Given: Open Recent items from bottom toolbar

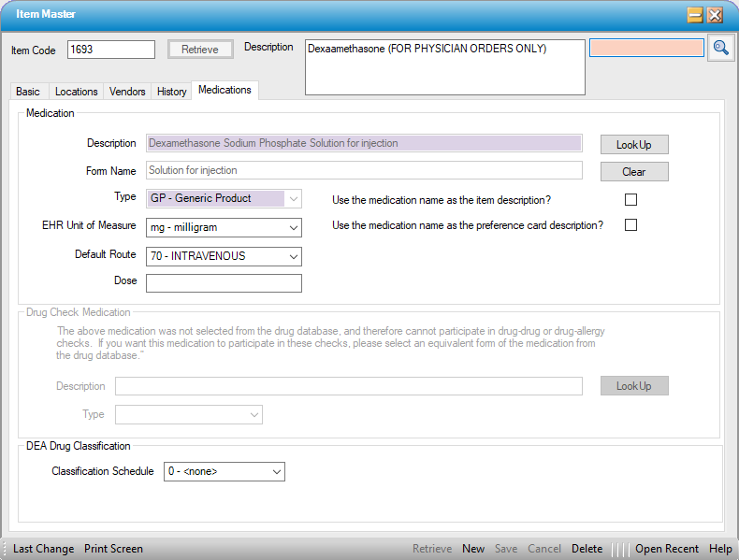Looking at the screenshot, I should point(667,549).
